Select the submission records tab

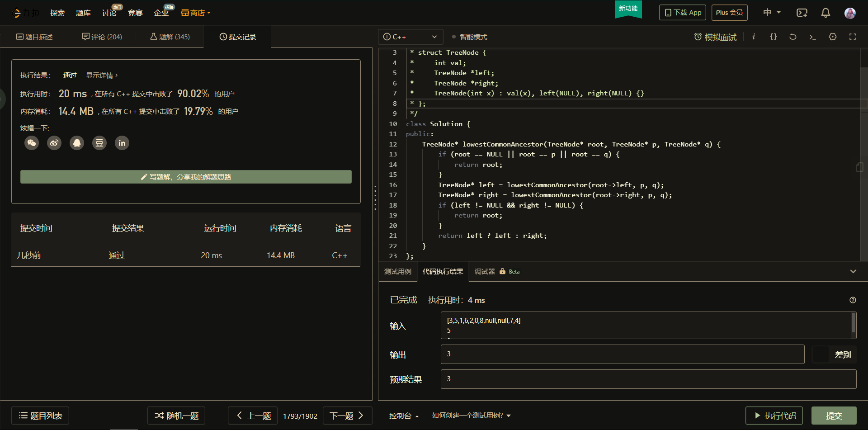(238, 37)
